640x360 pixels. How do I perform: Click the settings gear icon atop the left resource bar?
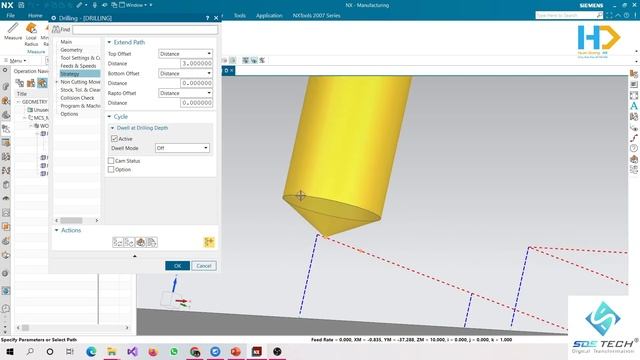pyautogui.click(x=5, y=70)
